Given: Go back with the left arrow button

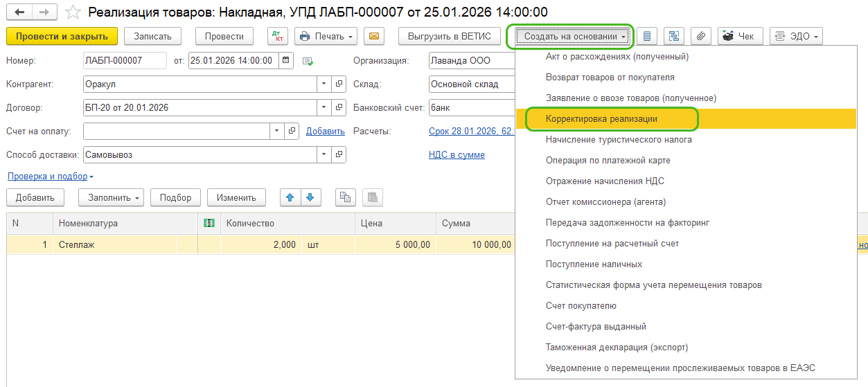Looking at the screenshot, I should [x=19, y=12].
